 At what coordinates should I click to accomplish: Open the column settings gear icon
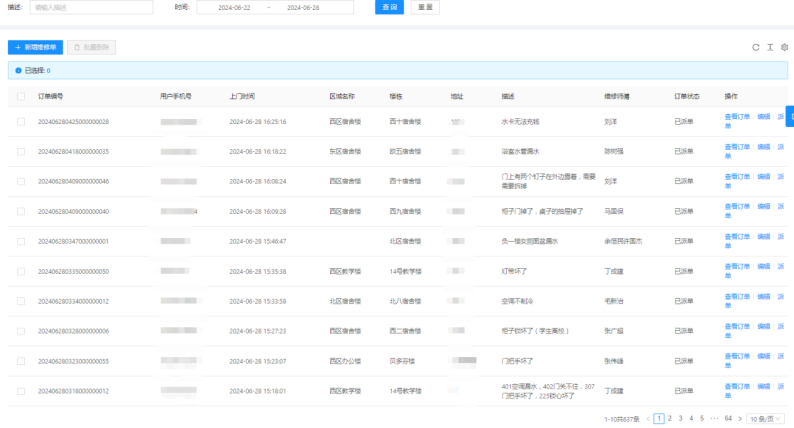[x=785, y=47]
